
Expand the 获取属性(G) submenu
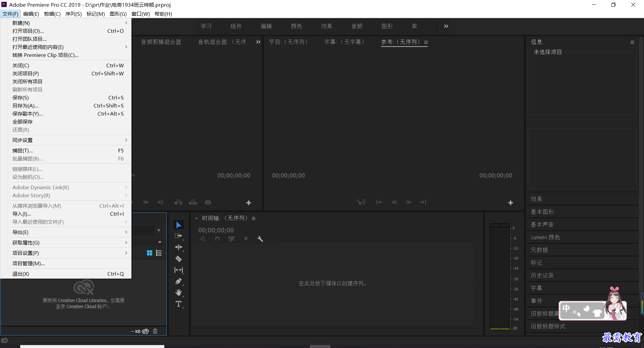(66, 242)
